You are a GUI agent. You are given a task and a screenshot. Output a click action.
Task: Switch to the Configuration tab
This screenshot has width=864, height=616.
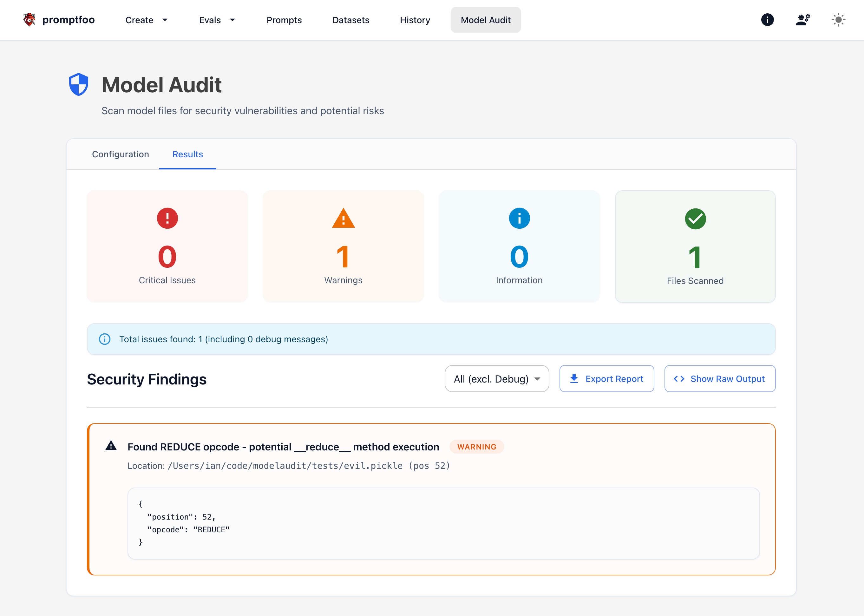coord(120,154)
